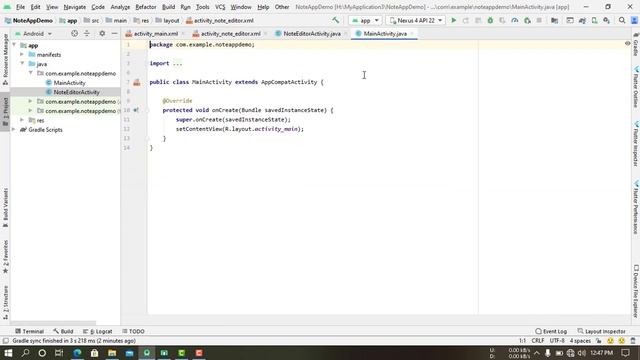Toggle the Favorites side panel
The width and height of the screenshot is (640, 360).
click(x=5, y=256)
